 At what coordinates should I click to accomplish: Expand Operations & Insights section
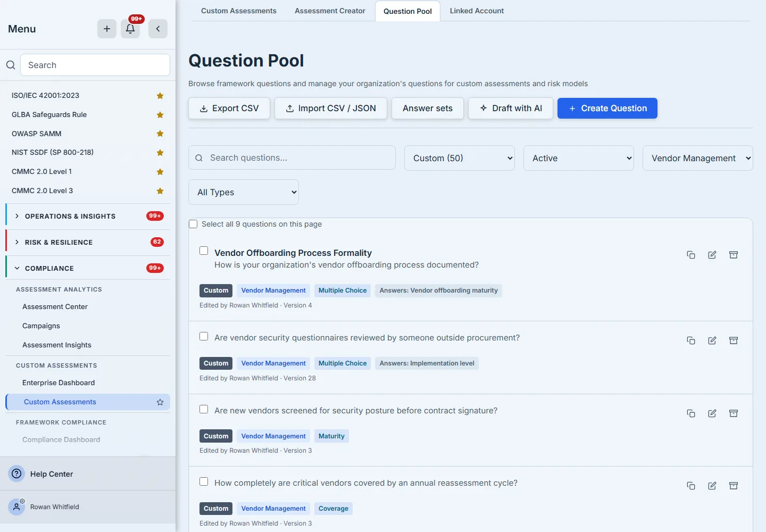click(x=88, y=217)
